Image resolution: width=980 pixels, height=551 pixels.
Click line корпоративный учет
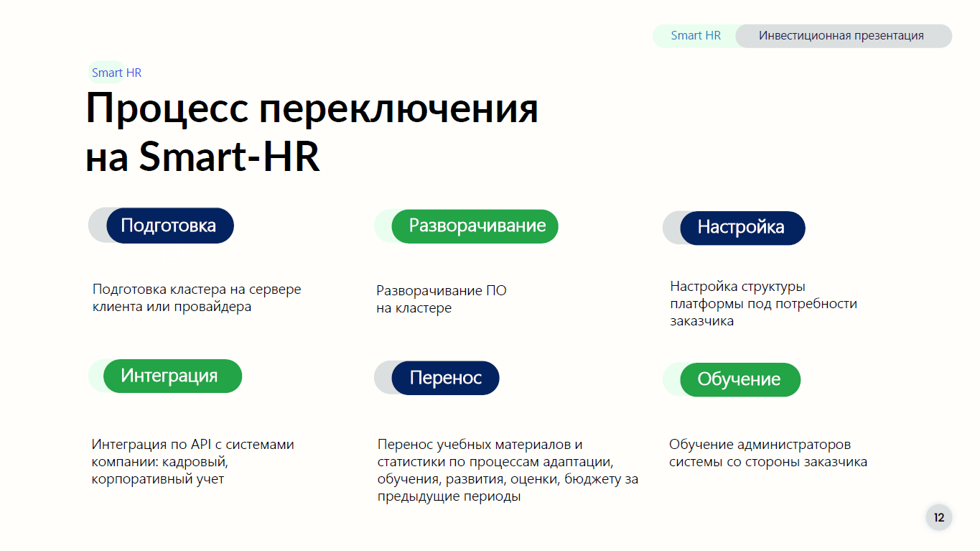click(158, 478)
